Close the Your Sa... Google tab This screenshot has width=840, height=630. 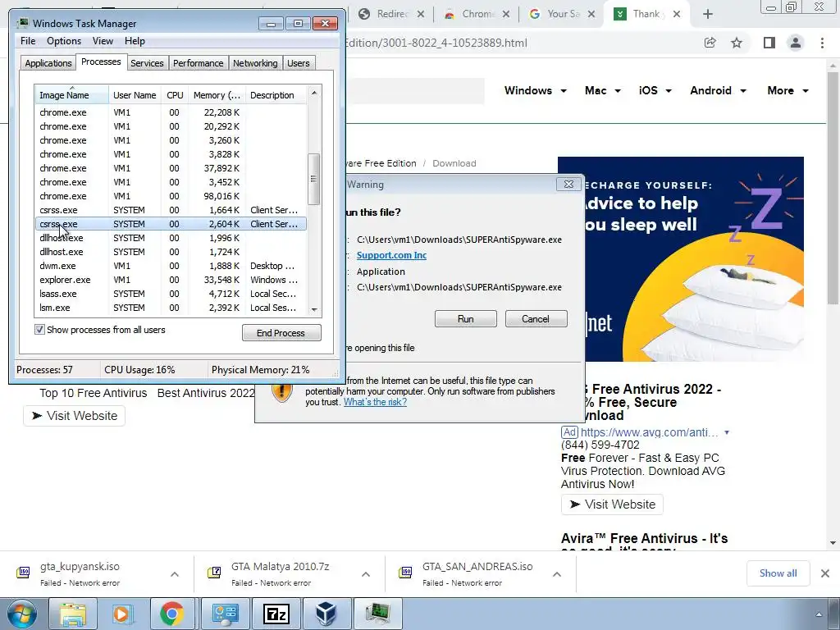(x=591, y=14)
